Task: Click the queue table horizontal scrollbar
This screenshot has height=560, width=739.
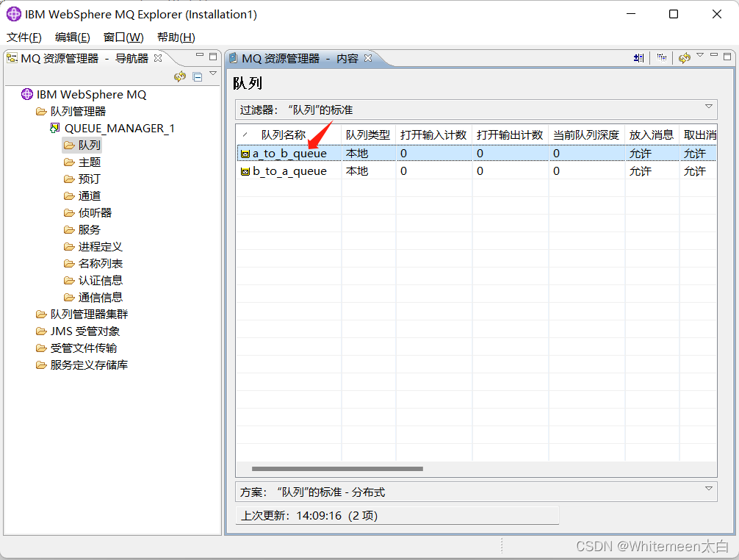Action: coord(337,469)
